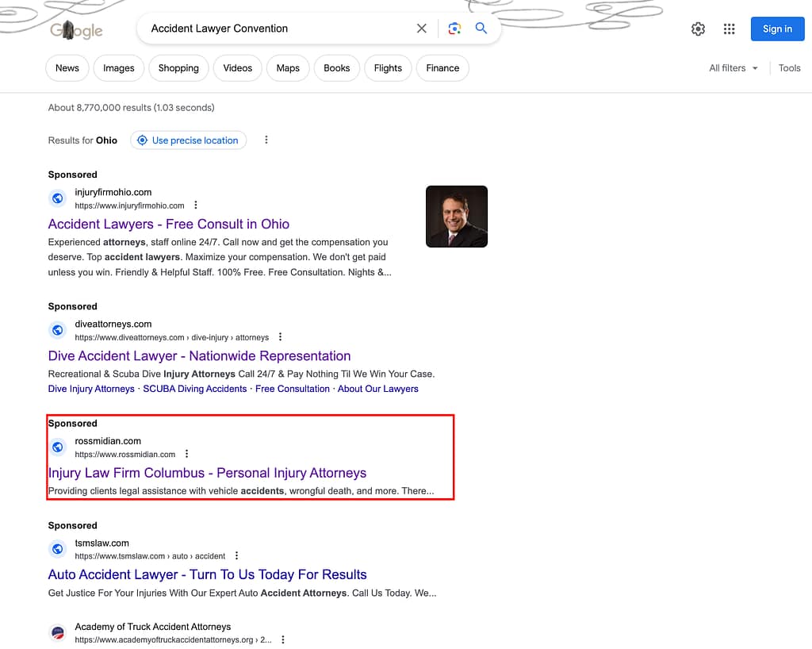Click the tsmslaw.com auto accident URL text
Viewport: 812px width, 649px height.
tap(150, 556)
